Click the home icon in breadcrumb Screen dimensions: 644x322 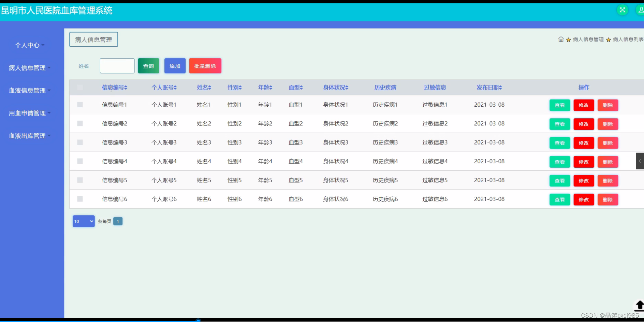[561, 39]
